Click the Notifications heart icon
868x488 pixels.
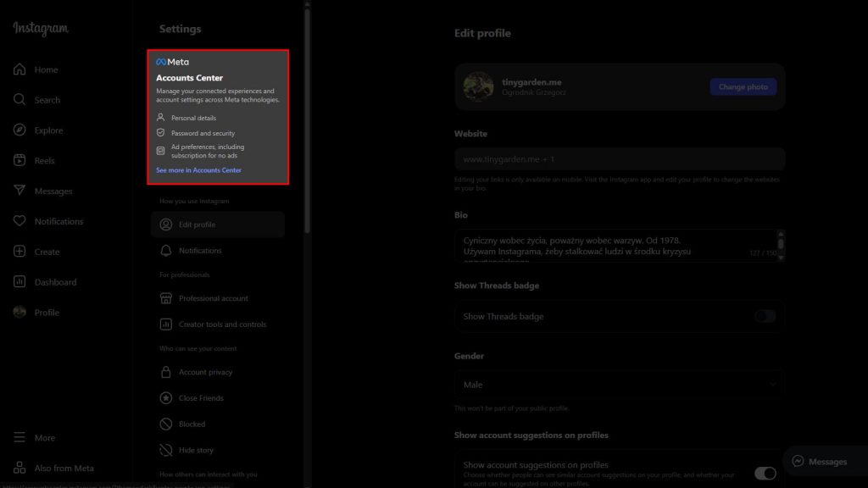[x=19, y=221]
